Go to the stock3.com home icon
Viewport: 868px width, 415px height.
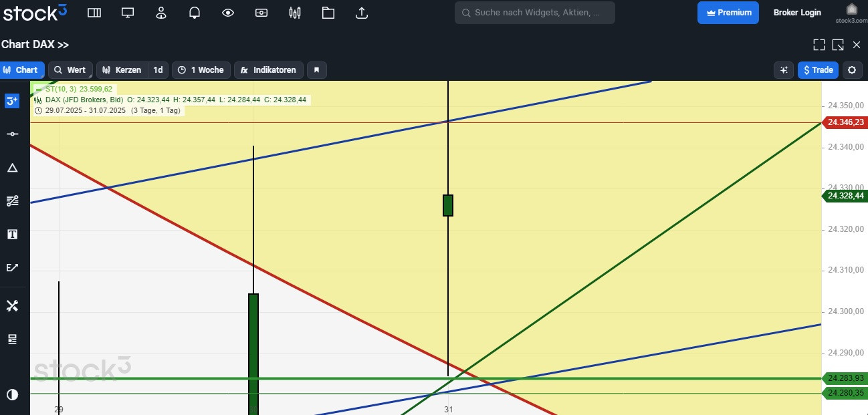(x=851, y=13)
